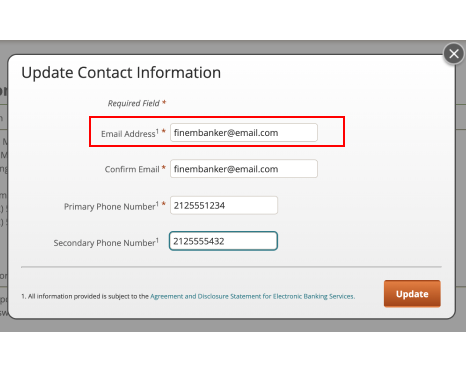
Task: Click the Confirm Email label
Action: click(x=132, y=169)
